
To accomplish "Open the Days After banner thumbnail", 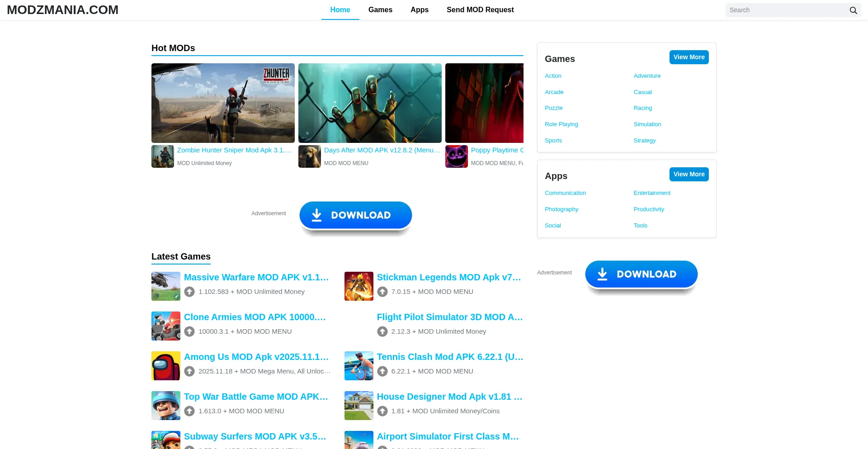I will [369, 103].
